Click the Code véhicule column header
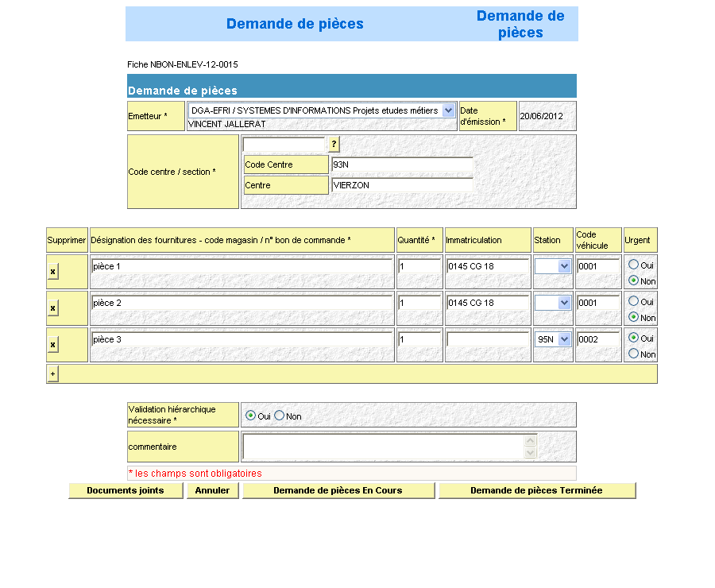The height and width of the screenshot is (588, 715). 598,240
